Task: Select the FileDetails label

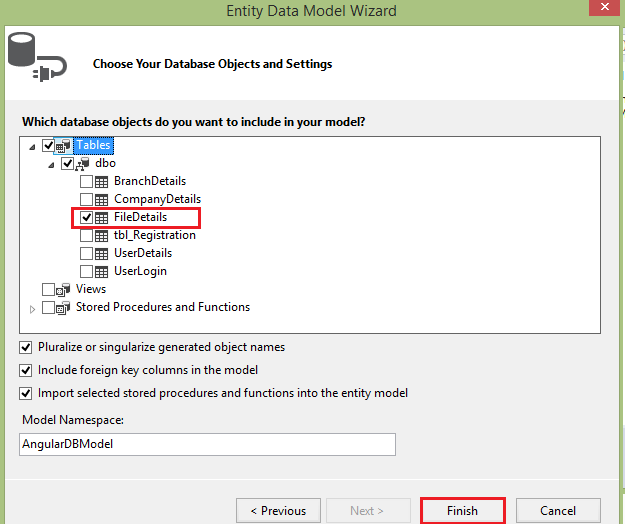Action: click(x=141, y=217)
